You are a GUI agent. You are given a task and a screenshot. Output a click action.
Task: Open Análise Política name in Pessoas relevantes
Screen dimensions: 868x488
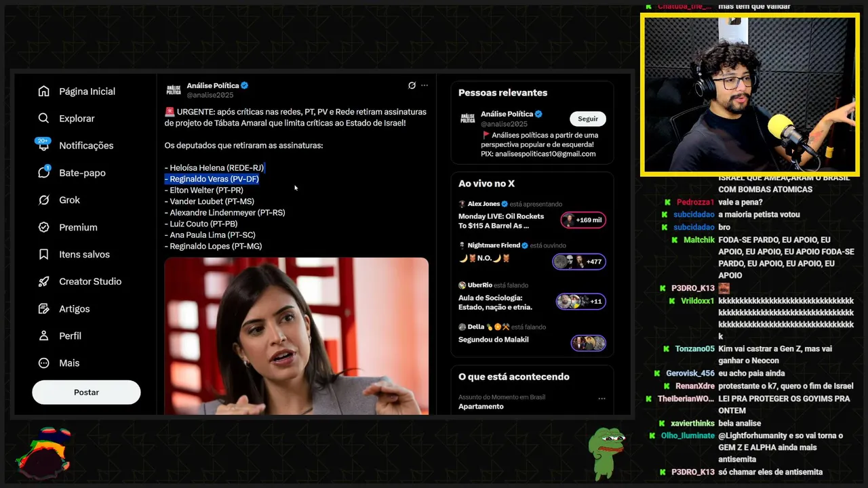pos(507,114)
